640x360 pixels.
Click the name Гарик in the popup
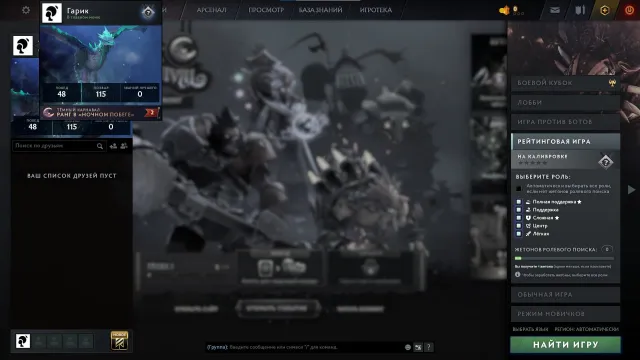78,11
